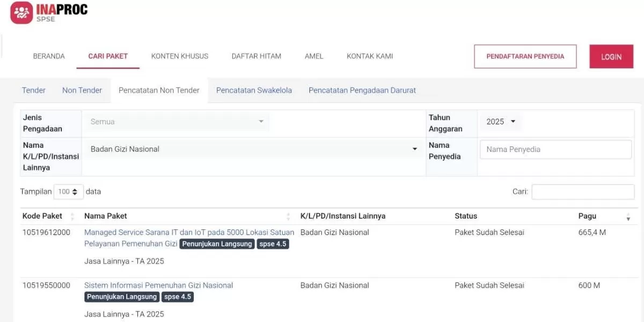Change Tampilan rows count stepper
Viewport: 644px width, 322px height.
click(x=68, y=192)
